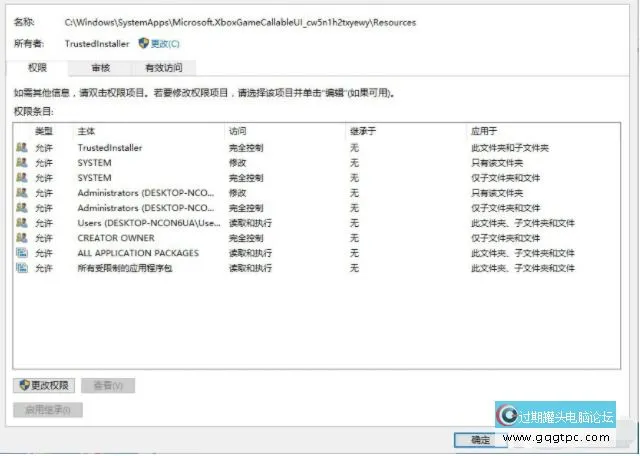Click 读取和执行 in the Users row

(251, 223)
